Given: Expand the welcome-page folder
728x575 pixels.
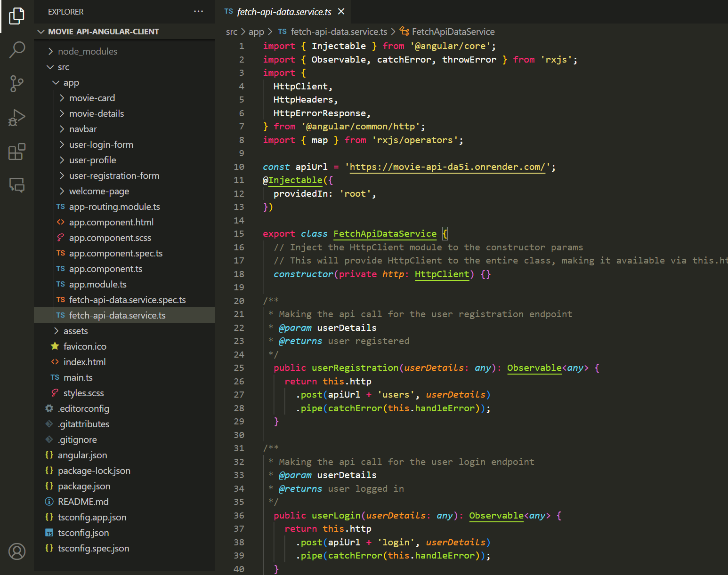Looking at the screenshot, I should (x=124, y=191).
